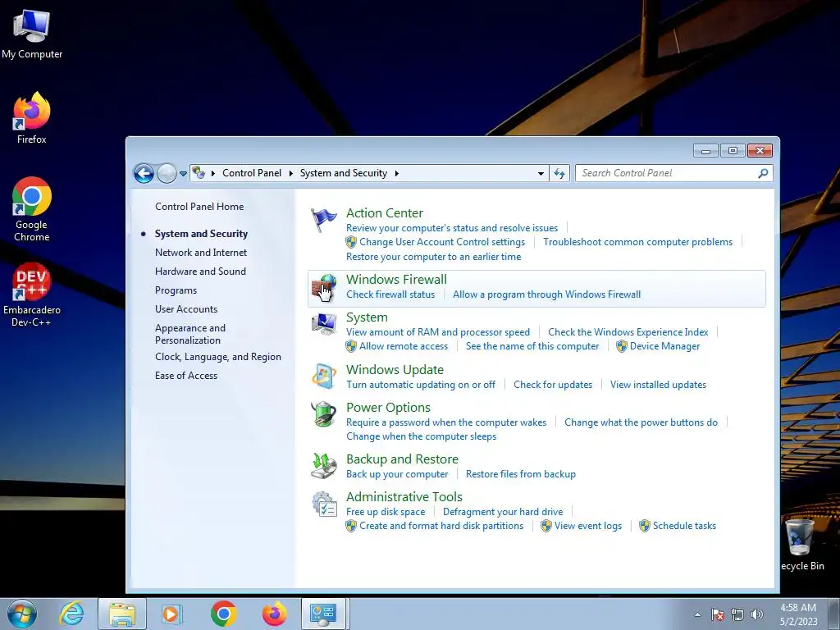Open the Power Options battery icon
The height and width of the screenshot is (630, 840).
pos(324,414)
